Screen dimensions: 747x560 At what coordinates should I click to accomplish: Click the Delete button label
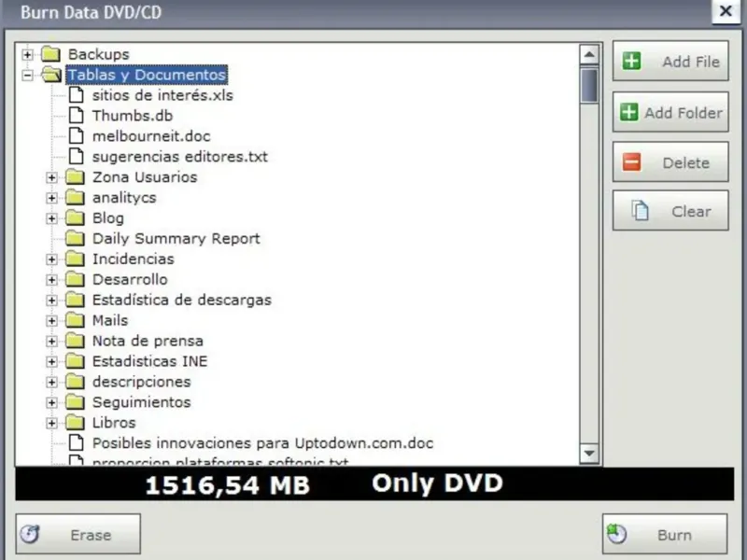click(x=686, y=162)
